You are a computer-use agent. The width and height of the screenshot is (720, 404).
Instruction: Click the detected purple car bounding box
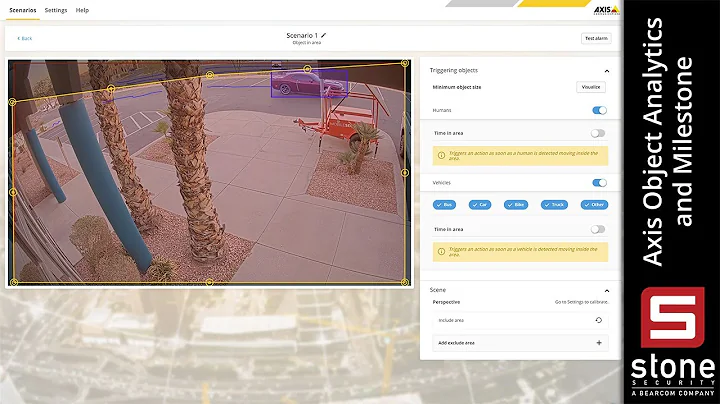[309, 83]
